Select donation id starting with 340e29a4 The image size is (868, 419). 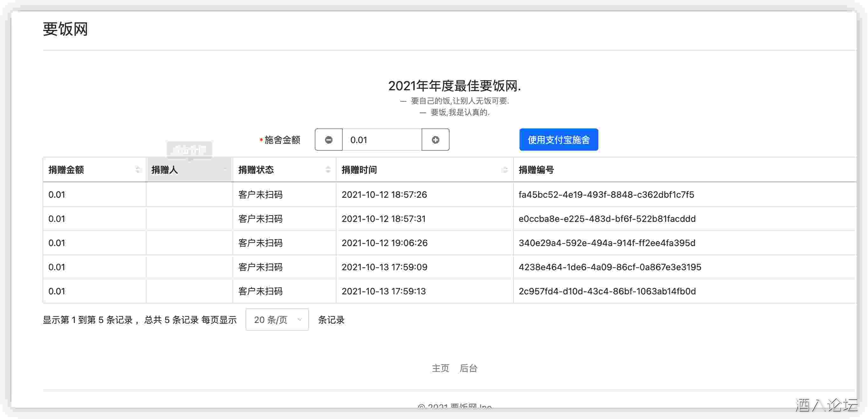pos(607,243)
